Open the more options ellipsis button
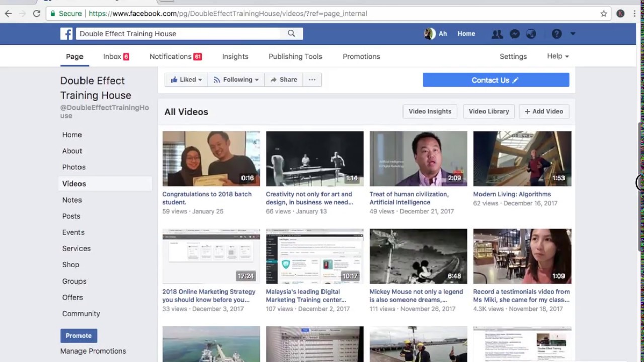The height and width of the screenshot is (362, 644). pos(312,80)
